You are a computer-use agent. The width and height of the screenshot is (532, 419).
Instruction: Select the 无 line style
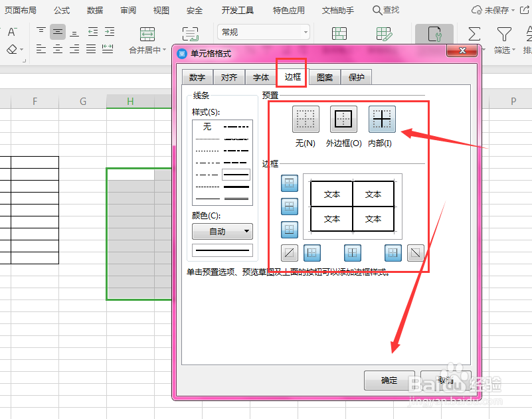(x=207, y=127)
